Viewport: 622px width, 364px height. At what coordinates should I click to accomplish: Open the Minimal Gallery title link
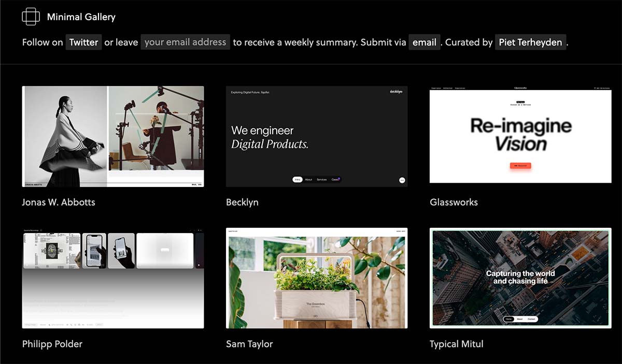click(81, 17)
